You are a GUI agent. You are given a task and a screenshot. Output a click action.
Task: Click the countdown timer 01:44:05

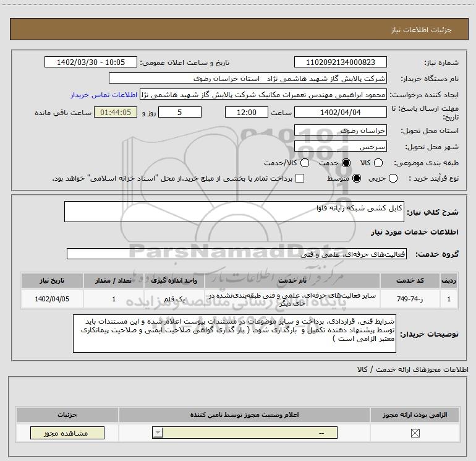pos(116,112)
